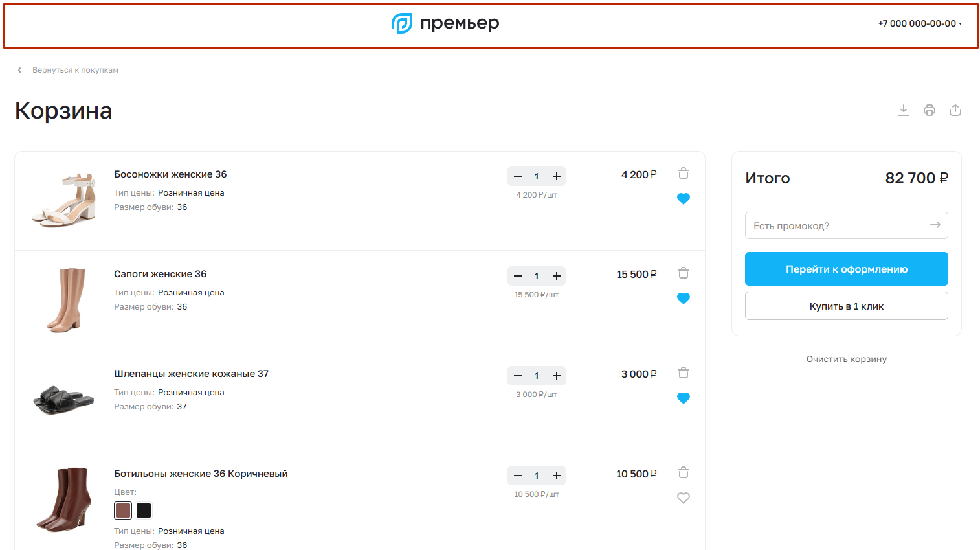Open the Ботильоны женские 36 Коричневый thumbnail
980x550 pixels.
(x=64, y=499)
